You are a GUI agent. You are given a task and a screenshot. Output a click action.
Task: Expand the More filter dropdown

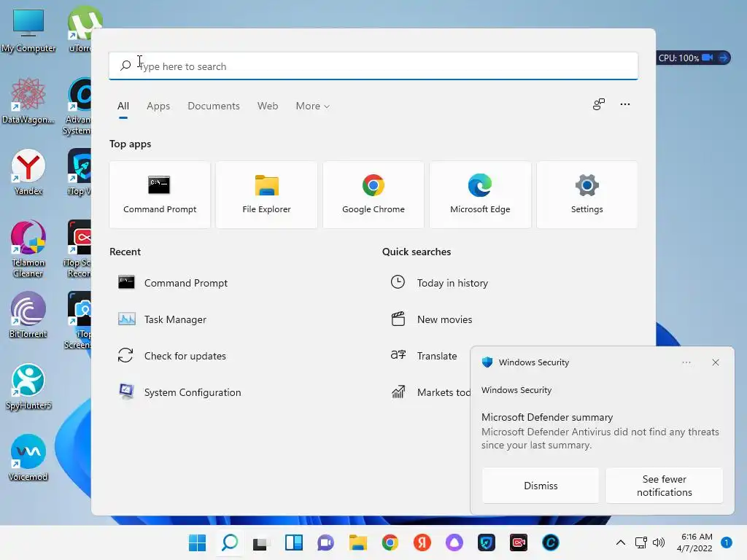pos(312,106)
